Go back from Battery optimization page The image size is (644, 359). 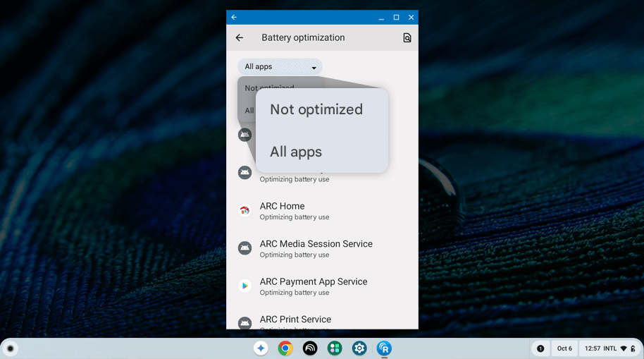[240, 38]
